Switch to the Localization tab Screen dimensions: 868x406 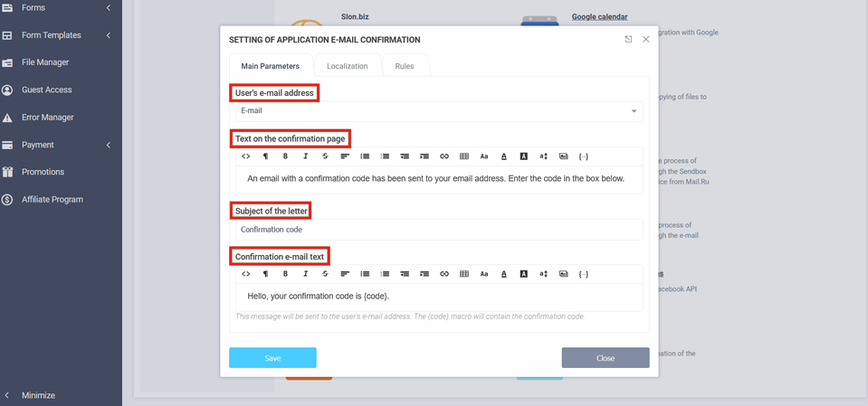click(347, 66)
